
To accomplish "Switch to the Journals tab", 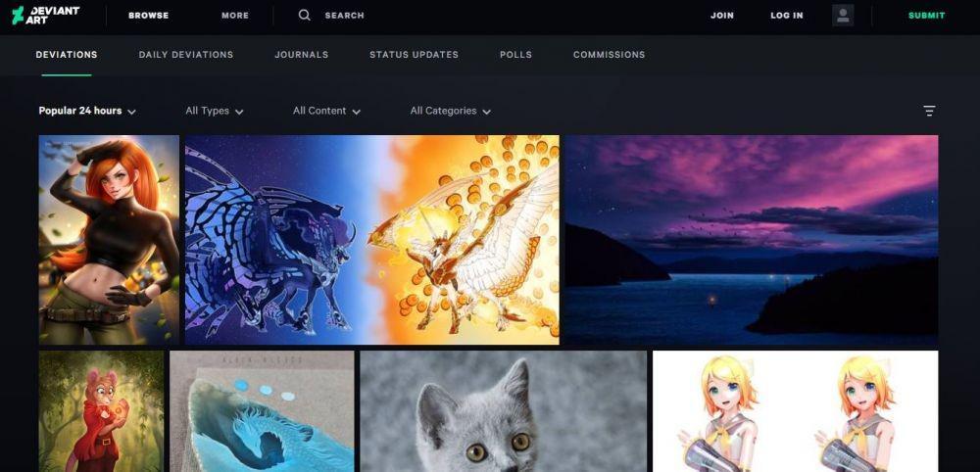I will pos(301,55).
